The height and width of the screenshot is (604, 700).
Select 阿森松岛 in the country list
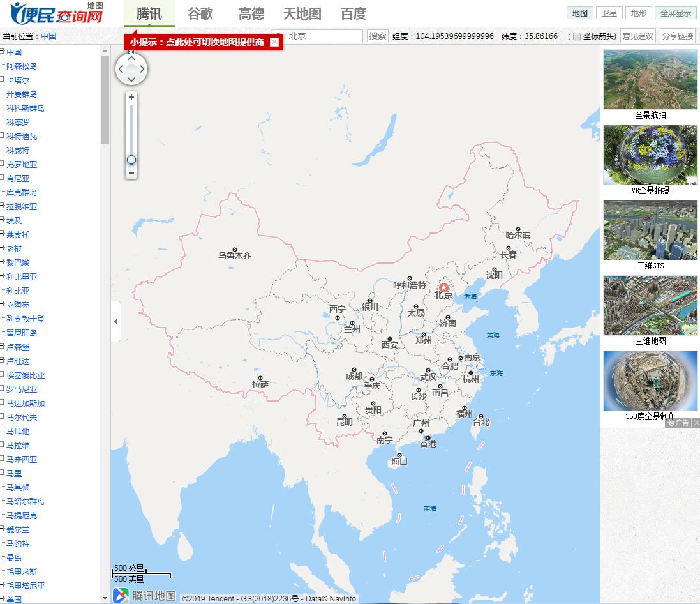coord(22,66)
